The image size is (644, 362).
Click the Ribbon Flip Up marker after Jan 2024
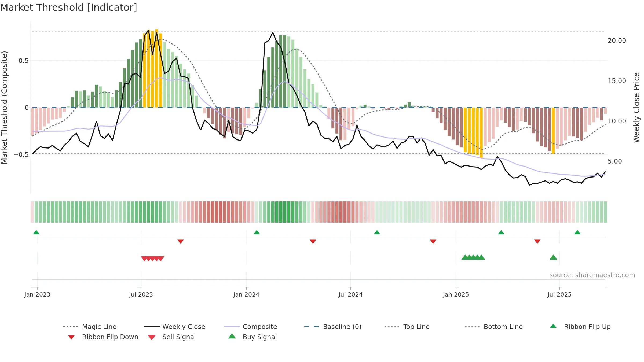coord(257,232)
